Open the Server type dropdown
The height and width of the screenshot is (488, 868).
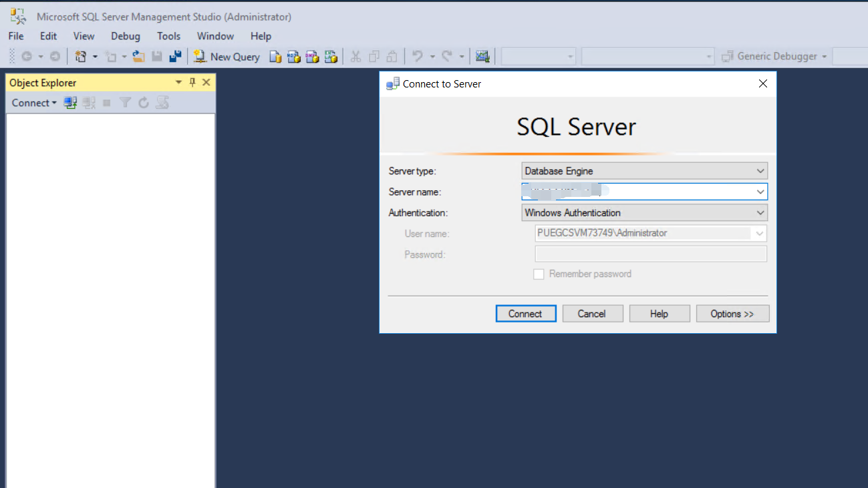pyautogui.click(x=760, y=171)
